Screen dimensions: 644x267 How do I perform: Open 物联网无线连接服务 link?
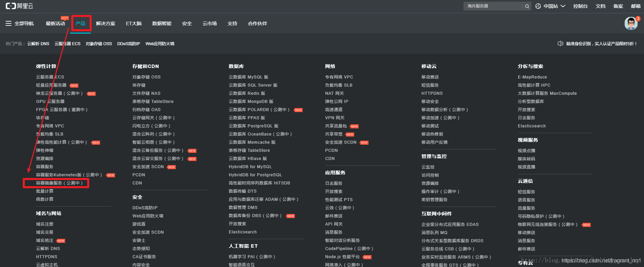(x=548, y=225)
